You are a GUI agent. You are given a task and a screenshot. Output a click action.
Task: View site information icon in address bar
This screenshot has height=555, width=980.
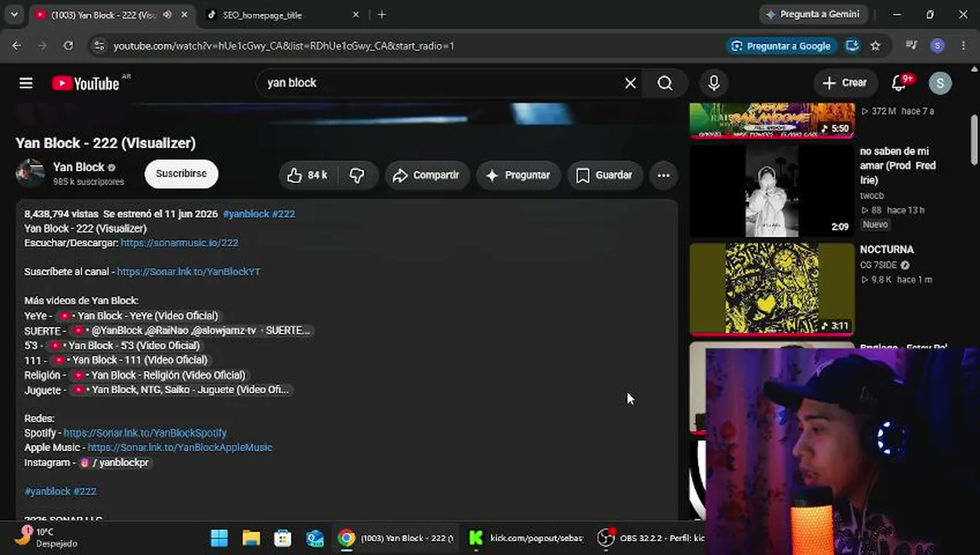coord(99,46)
